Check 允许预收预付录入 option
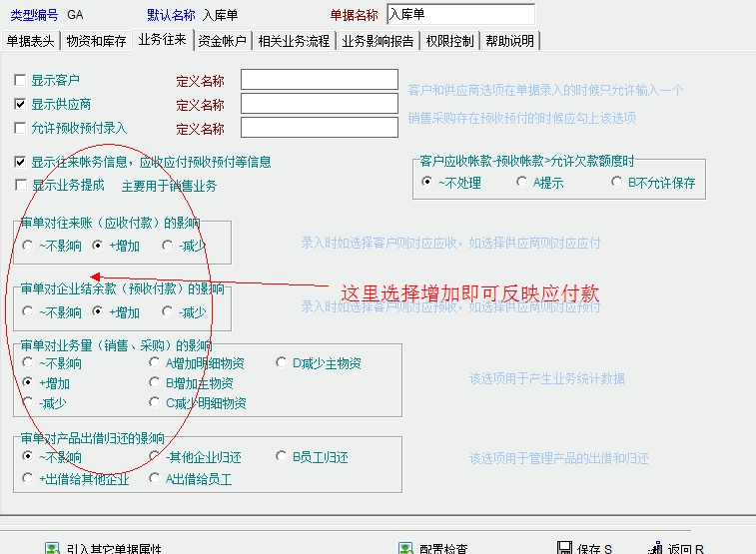Image resolution: width=756 pixels, height=554 pixels. coord(21,128)
